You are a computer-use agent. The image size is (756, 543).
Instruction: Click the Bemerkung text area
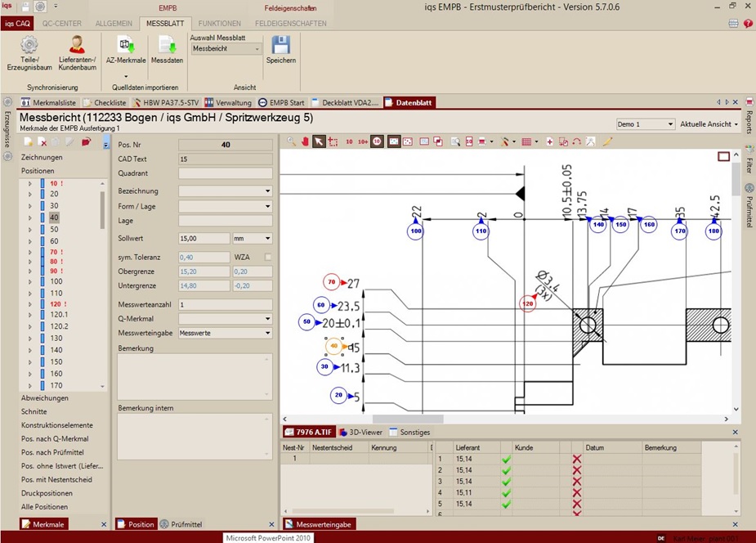point(195,377)
